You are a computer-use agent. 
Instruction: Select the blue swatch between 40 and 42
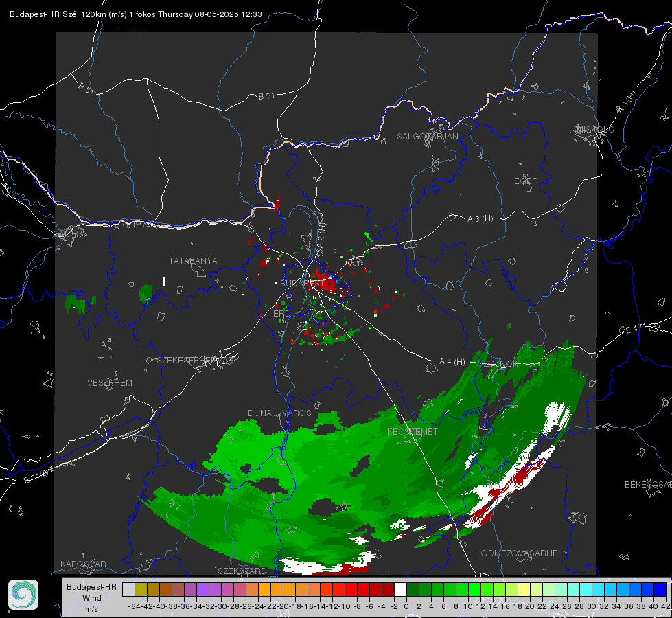[x=660, y=590]
